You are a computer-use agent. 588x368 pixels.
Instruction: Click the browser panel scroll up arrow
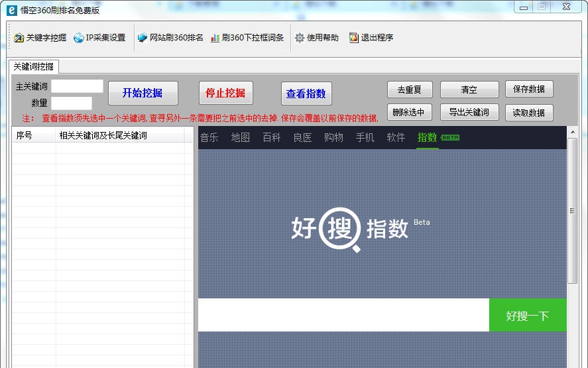click(x=572, y=132)
